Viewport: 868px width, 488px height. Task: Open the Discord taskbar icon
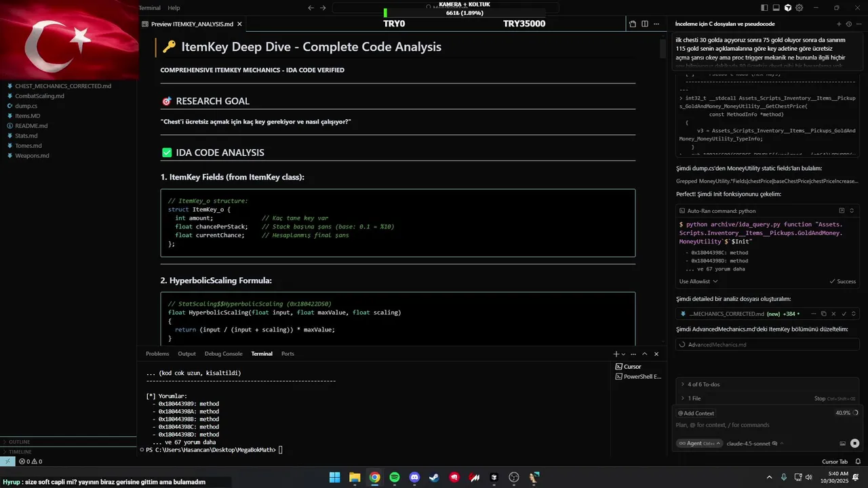point(414,477)
